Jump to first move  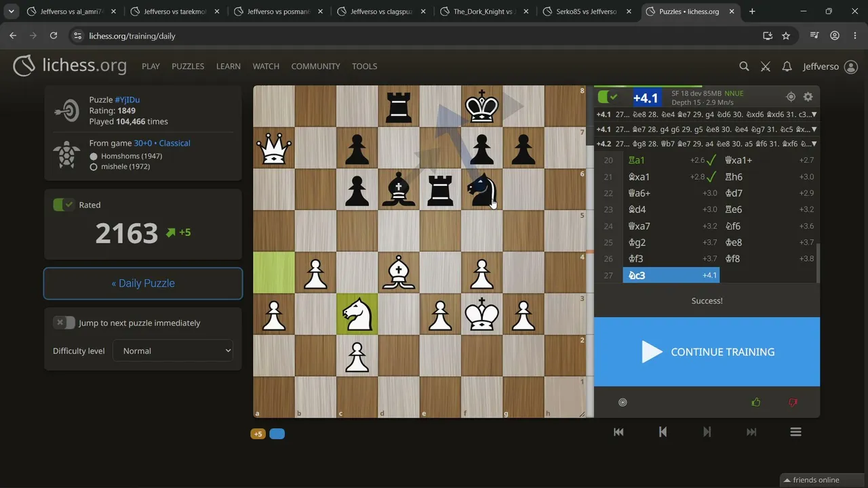pyautogui.click(x=618, y=432)
